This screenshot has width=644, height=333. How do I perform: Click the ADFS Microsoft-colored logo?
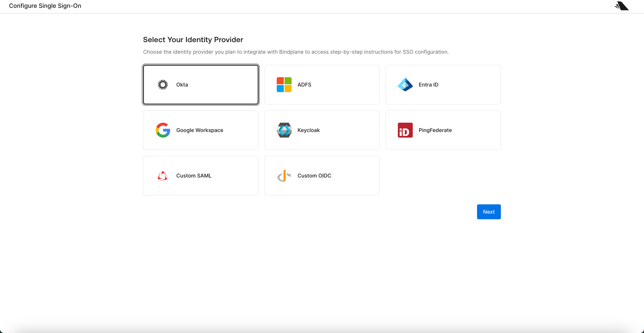pos(284,85)
